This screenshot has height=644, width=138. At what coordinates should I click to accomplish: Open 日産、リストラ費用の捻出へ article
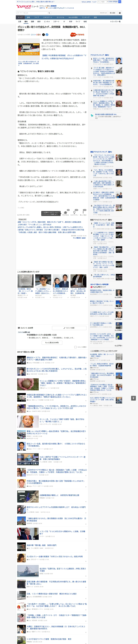52,594
